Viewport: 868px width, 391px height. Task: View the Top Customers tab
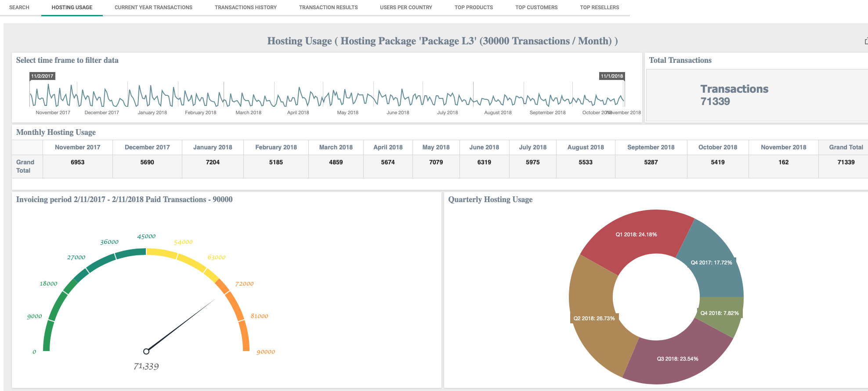coord(536,7)
